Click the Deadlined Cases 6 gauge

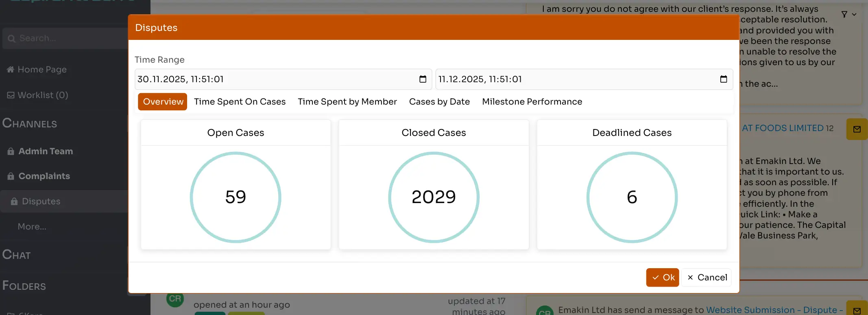632,197
